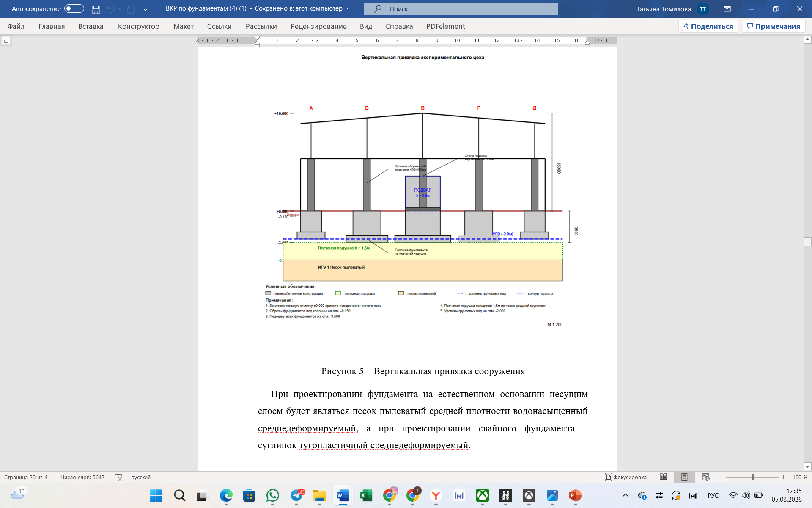The width and height of the screenshot is (812, 508).
Task: Click the vertical scrollbar down arrow
Action: [x=807, y=467]
